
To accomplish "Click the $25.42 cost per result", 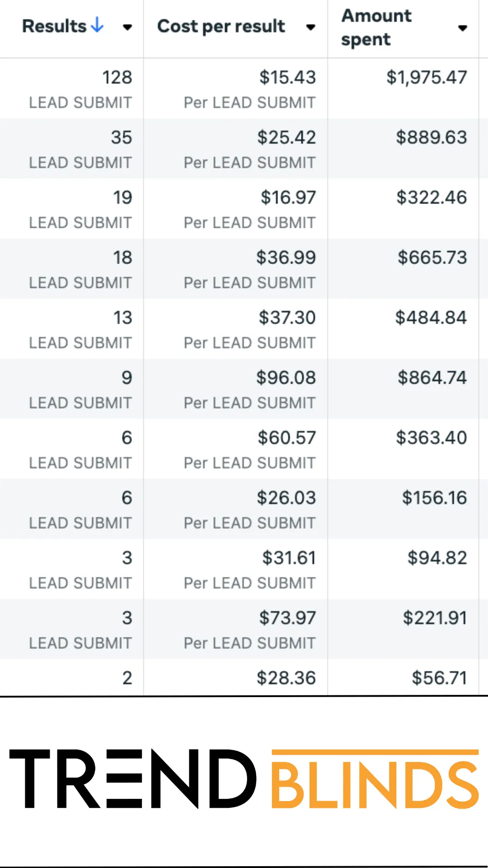I will (x=286, y=137).
